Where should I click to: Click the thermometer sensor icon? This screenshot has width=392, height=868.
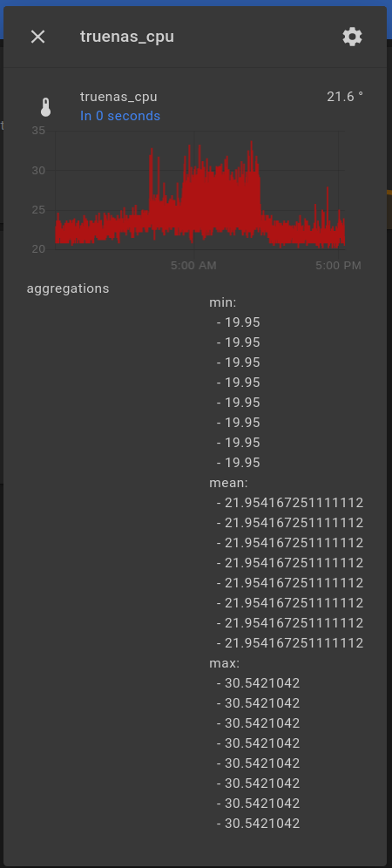tap(46, 107)
